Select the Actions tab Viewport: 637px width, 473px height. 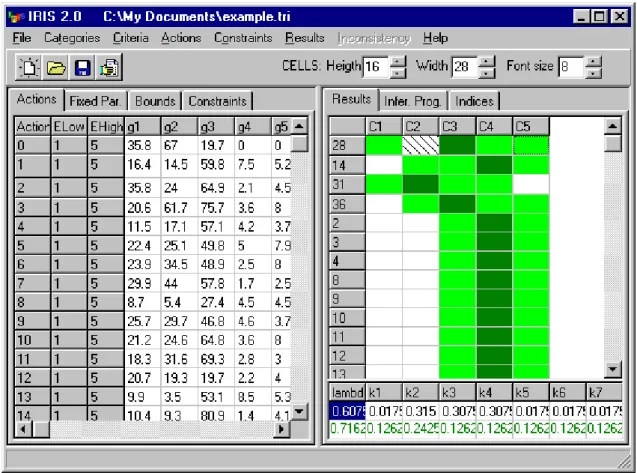tap(37, 99)
